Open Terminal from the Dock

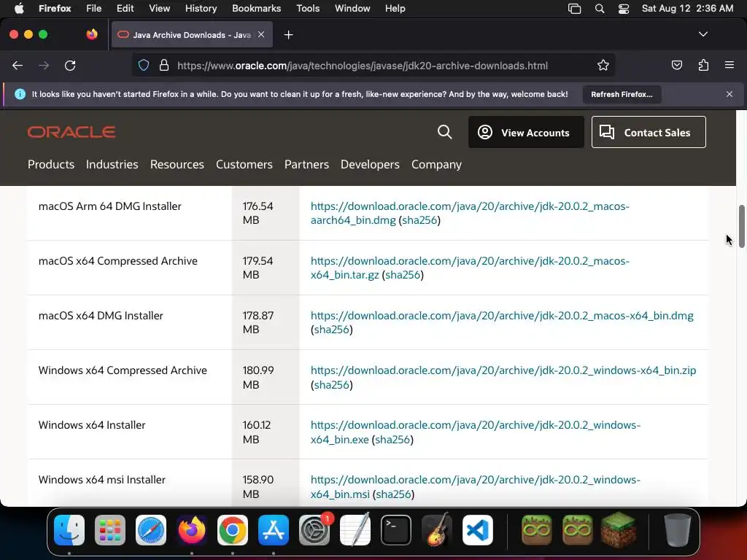coord(396,529)
